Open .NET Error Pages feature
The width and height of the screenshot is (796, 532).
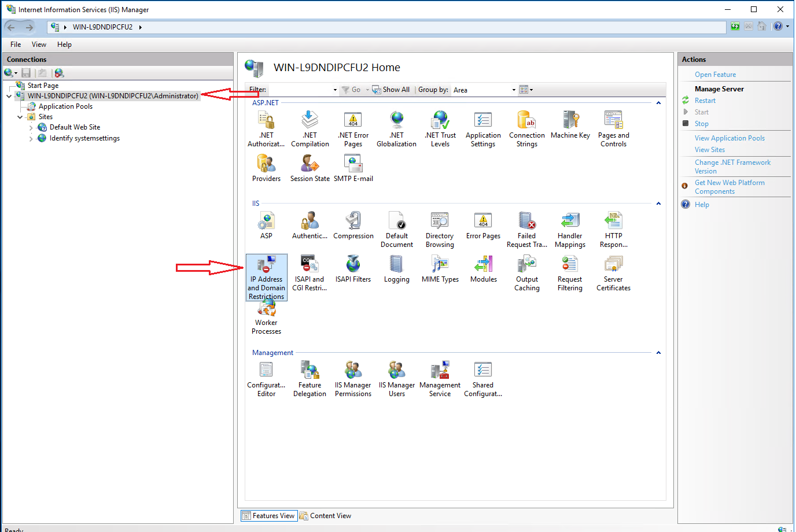tap(353, 129)
